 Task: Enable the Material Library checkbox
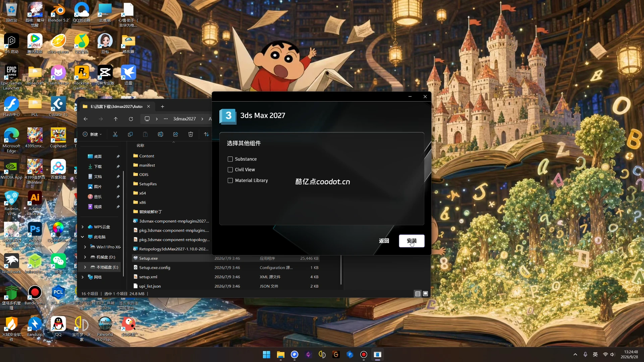click(x=230, y=181)
